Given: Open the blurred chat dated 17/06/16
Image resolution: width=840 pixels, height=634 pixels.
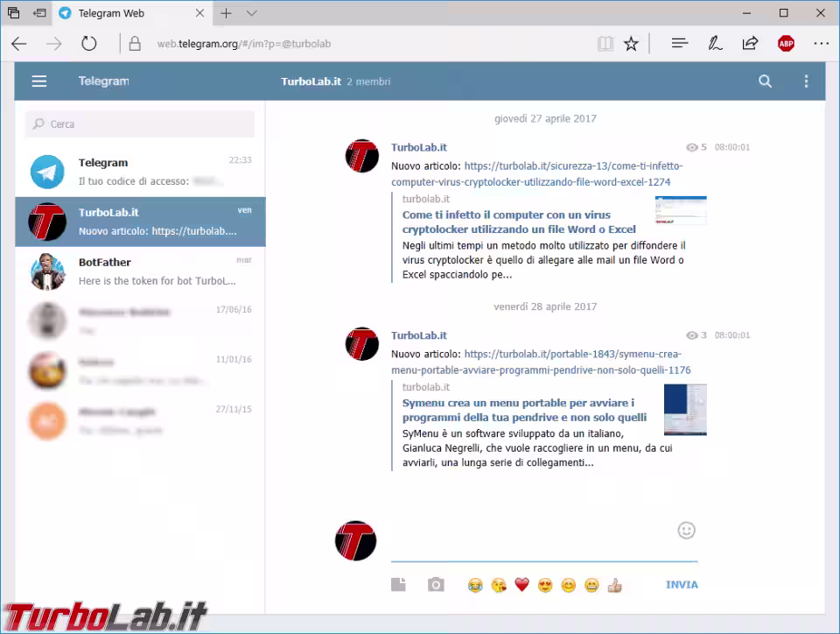Looking at the screenshot, I should tap(140, 321).
